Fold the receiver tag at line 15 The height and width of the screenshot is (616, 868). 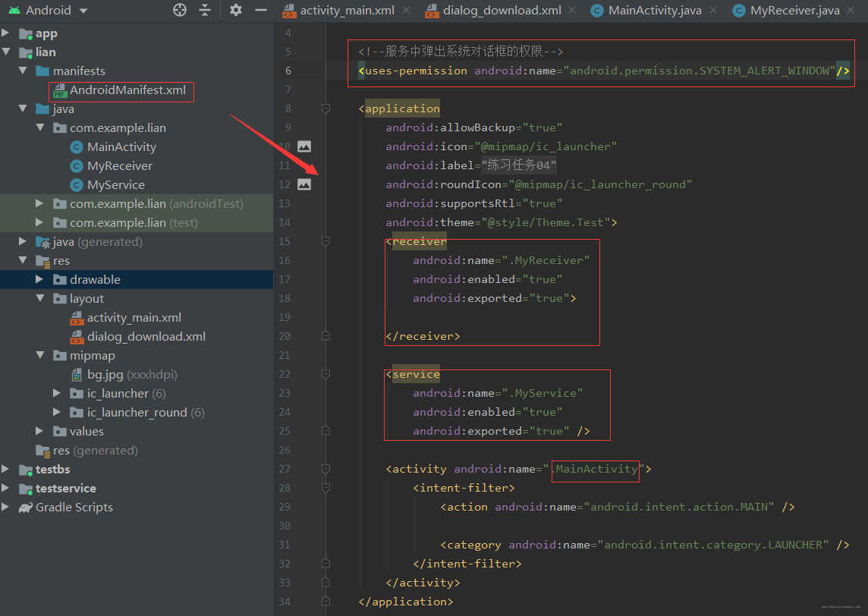point(326,241)
